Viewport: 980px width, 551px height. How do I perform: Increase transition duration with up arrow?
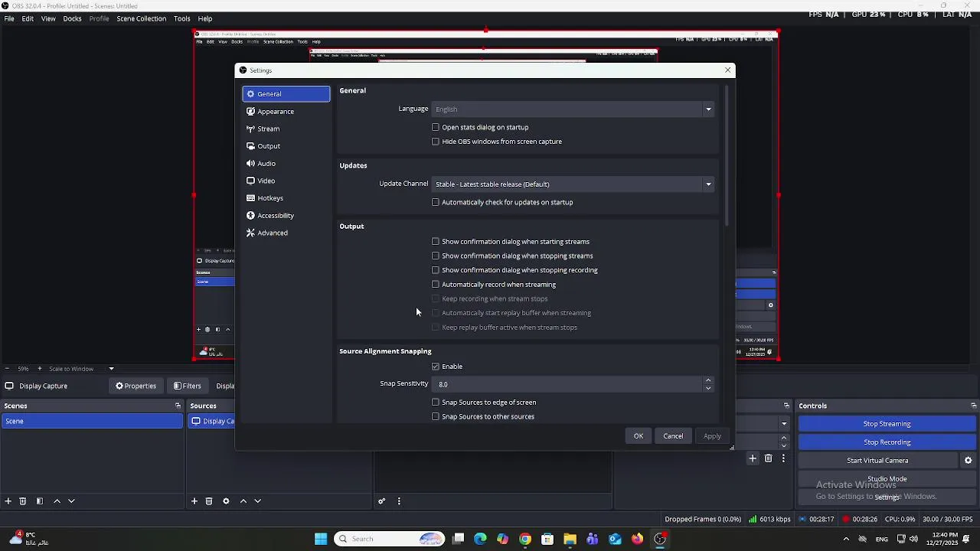[784, 438]
